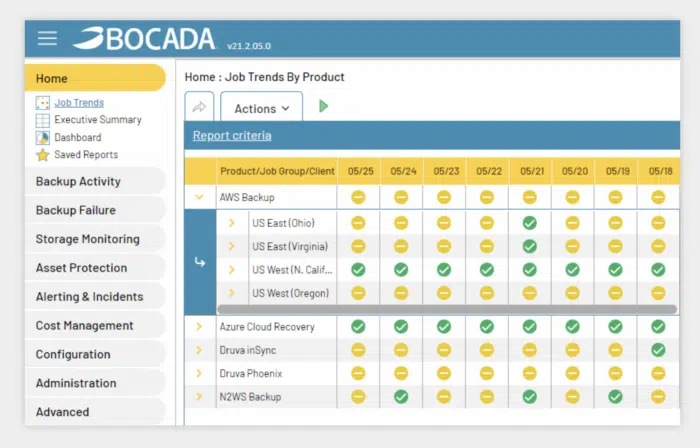700x448 pixels.
Task: Click the share arrow toolbar button
Action: 199,107
